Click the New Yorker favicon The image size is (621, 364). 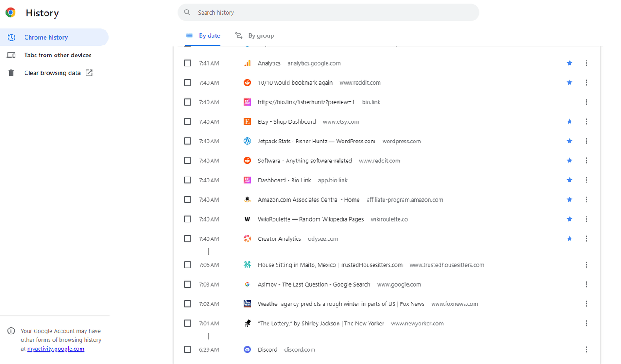[x=247, y=324]
